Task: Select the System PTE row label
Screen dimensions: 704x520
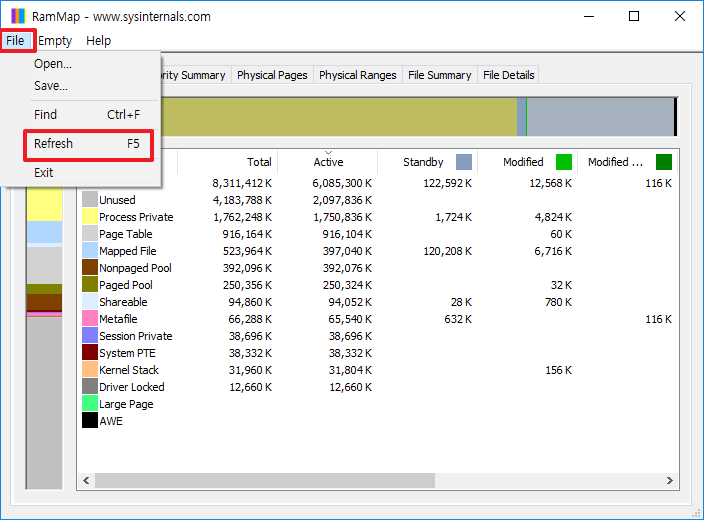Action: (127, 353)
